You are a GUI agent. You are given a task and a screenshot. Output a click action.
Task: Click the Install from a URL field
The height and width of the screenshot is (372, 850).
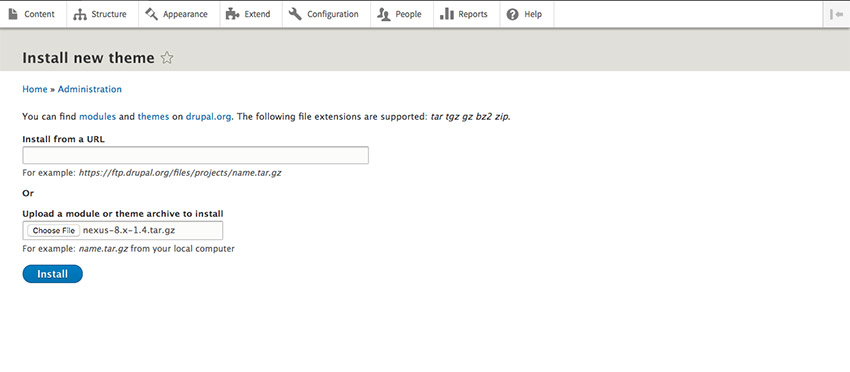196,155
